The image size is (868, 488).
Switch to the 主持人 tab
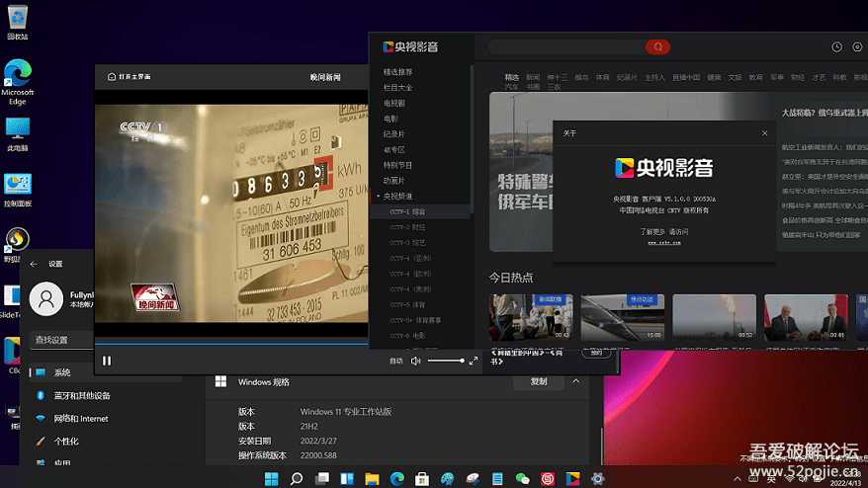click(x=654, y=77)
